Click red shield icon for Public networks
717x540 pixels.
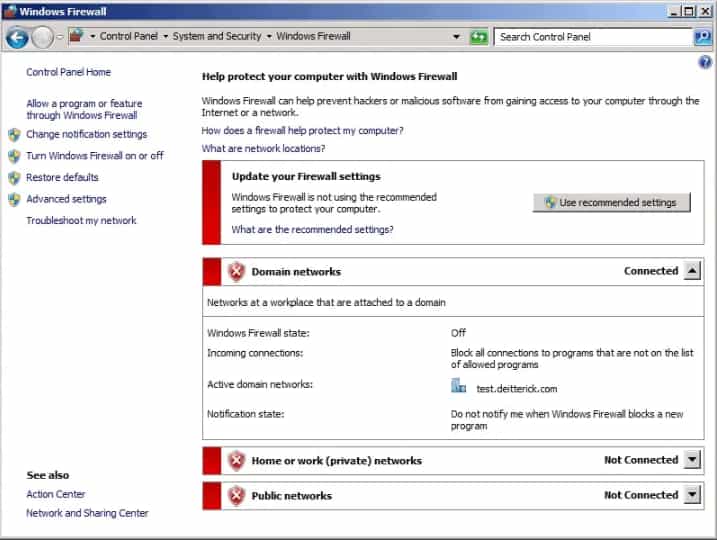pos(236,496)
